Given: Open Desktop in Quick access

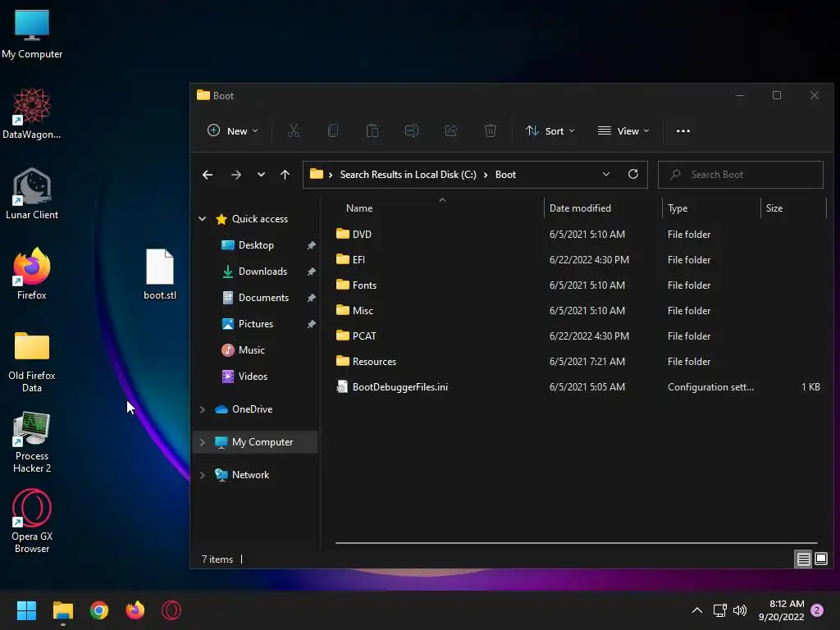Looking at the screenshot, I should tap(256, 244).
